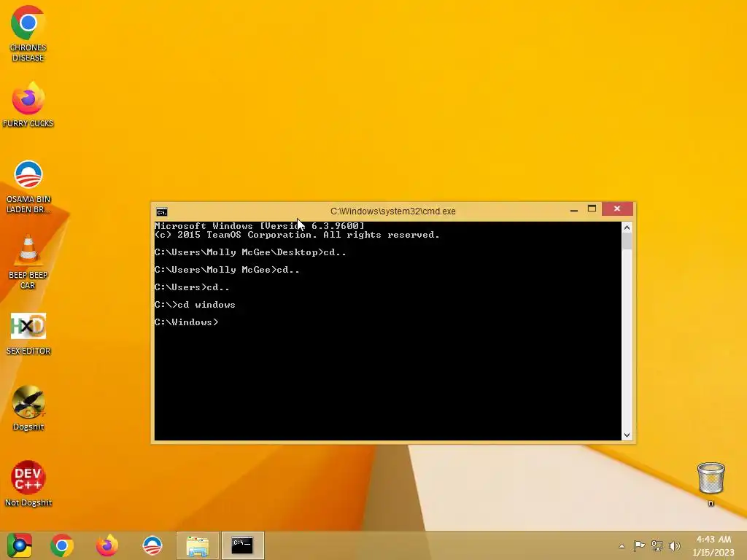The height and width of the screenshot is (560, 747).
Task: Launch Firefox from the taskbar
Action: click(x=107, y=545)
